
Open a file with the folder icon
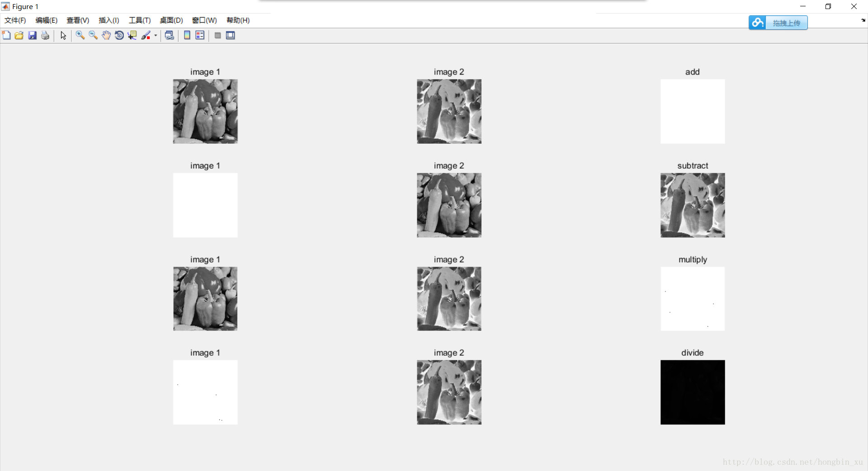[19, 35]
